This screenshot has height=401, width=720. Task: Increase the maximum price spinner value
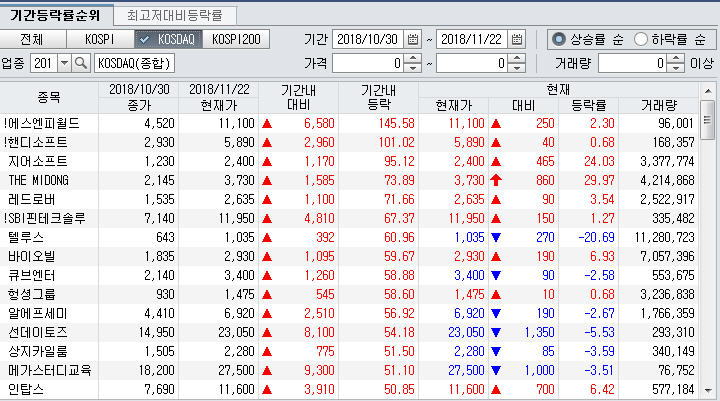(516, 58)
